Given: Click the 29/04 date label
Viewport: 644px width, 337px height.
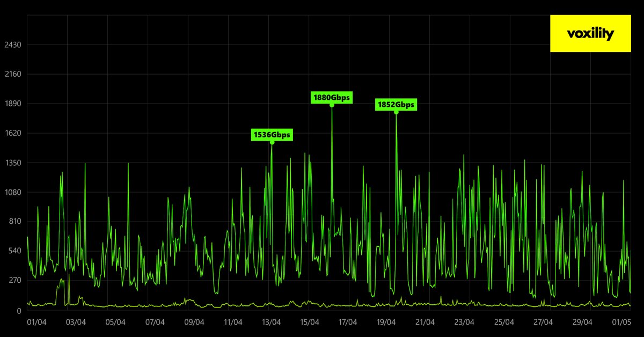Looking at the screenshot, I should (x=582, y=323).
